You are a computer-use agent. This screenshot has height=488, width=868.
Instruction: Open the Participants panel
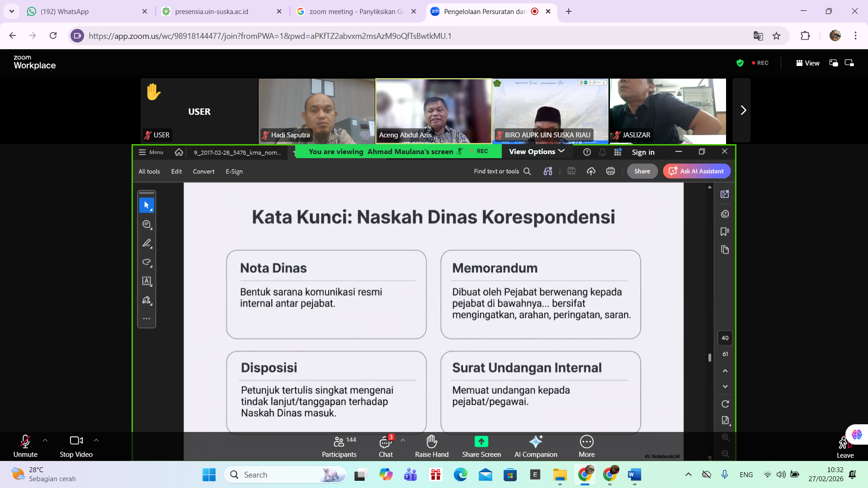coord(339,446)
